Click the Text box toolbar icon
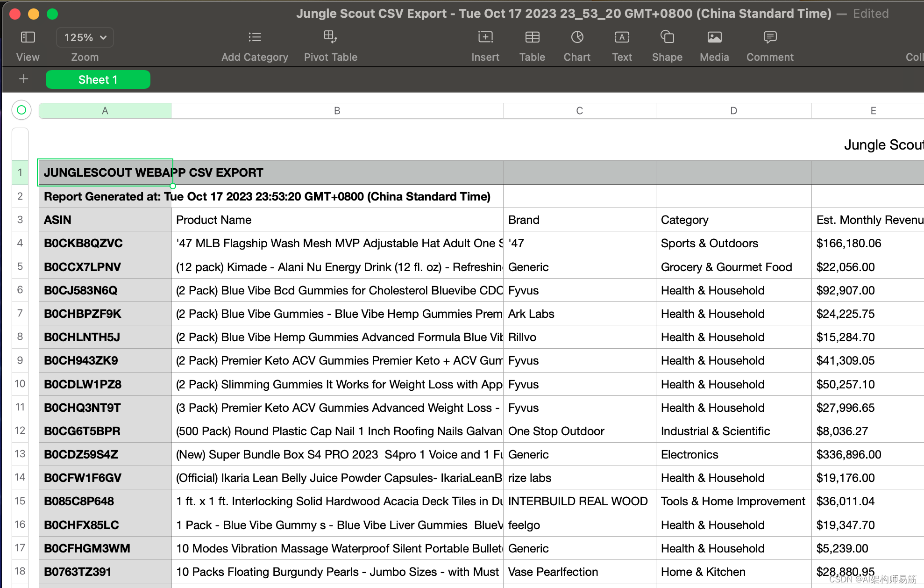The width and height of the screenshot is (924, 588). pyautogui.click(x=622, y=37)
